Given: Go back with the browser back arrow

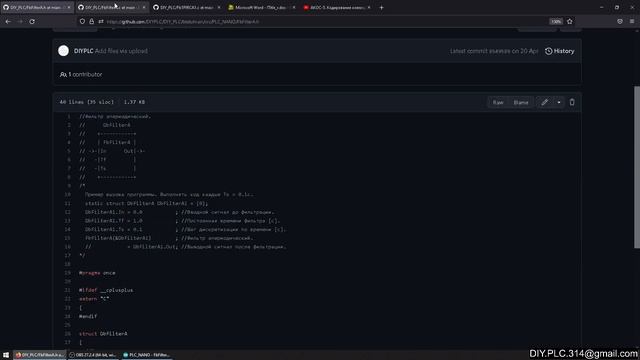Looking at the screenshot, I should tap(8, 21).
